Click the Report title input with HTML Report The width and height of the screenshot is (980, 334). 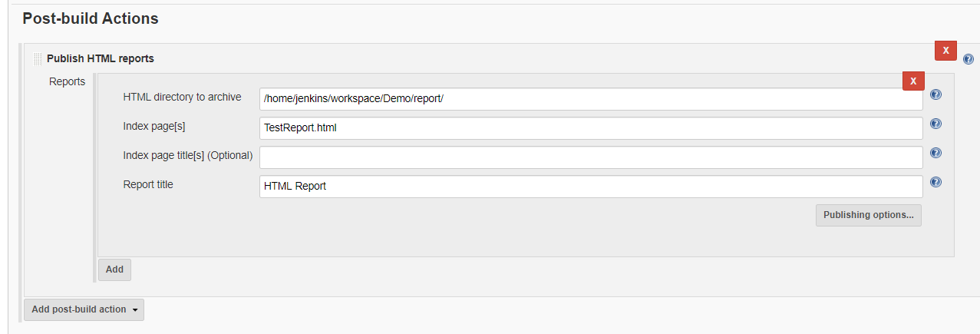pyautogui.click(x=591, y=187)
